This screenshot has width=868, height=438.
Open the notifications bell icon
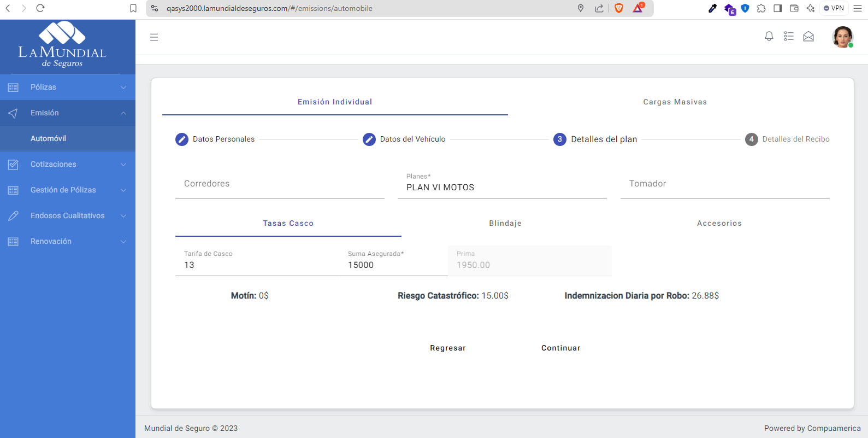pyautogui.click(x=769, y=37)
